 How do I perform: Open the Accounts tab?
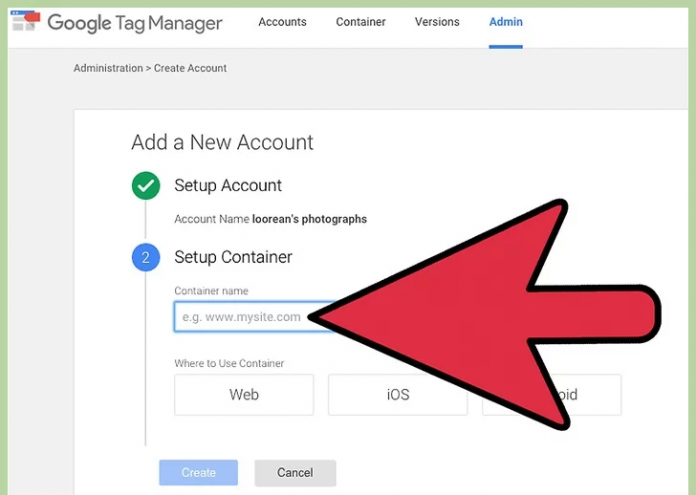click(x=283, y=22)
